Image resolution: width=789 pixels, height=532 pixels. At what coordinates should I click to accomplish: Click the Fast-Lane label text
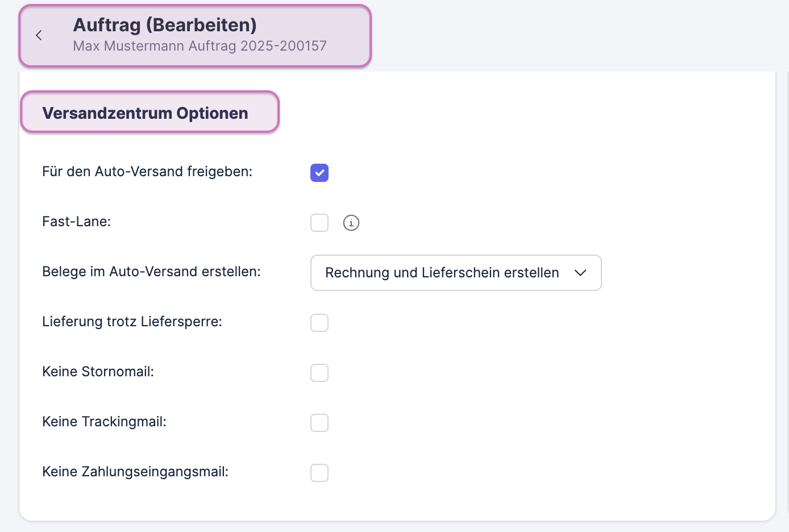point(76,222)
